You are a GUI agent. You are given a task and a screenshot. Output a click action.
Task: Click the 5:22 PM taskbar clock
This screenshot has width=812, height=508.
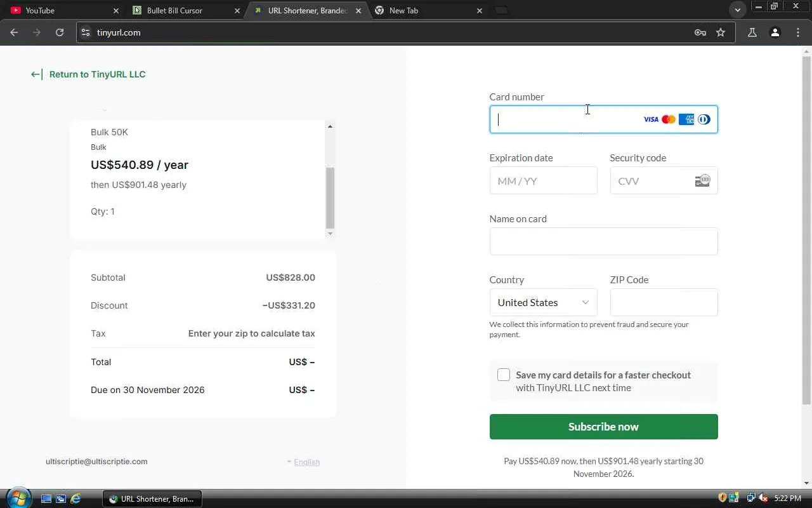pyautogui.click(x=788, y=498)
